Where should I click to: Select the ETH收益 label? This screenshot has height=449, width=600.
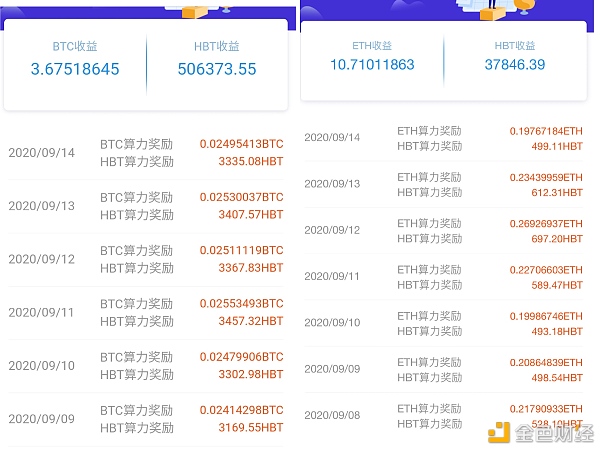point(372,46)
